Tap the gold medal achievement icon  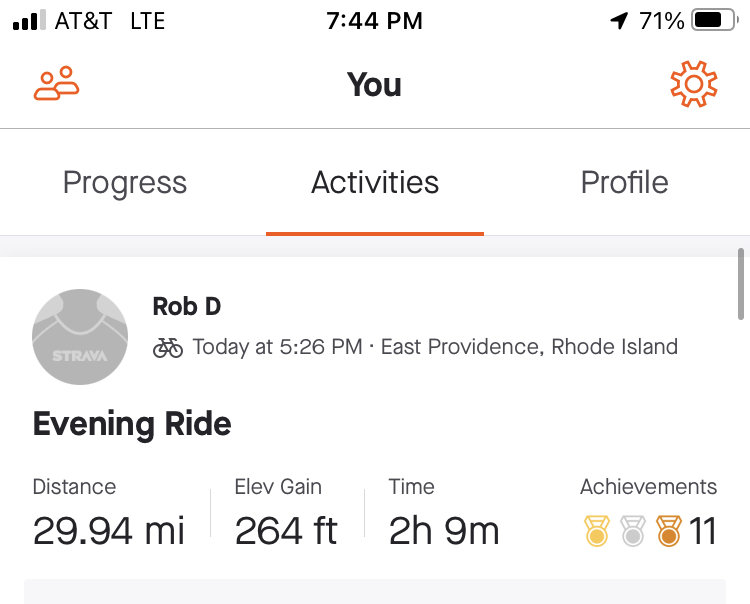pos(597,531)
